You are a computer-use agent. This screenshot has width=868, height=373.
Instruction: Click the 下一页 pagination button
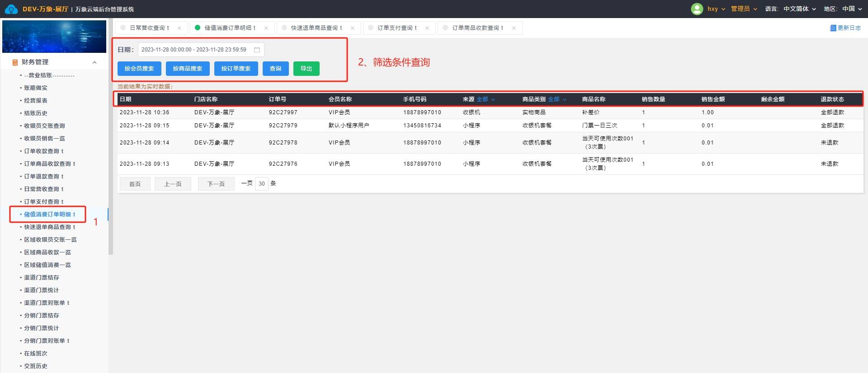click(216, 184)
